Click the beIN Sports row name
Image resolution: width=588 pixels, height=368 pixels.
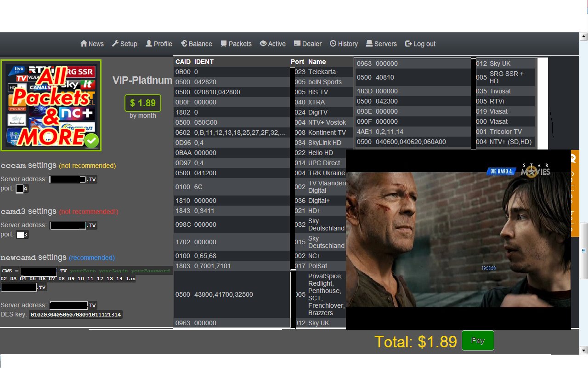(325, 82)
